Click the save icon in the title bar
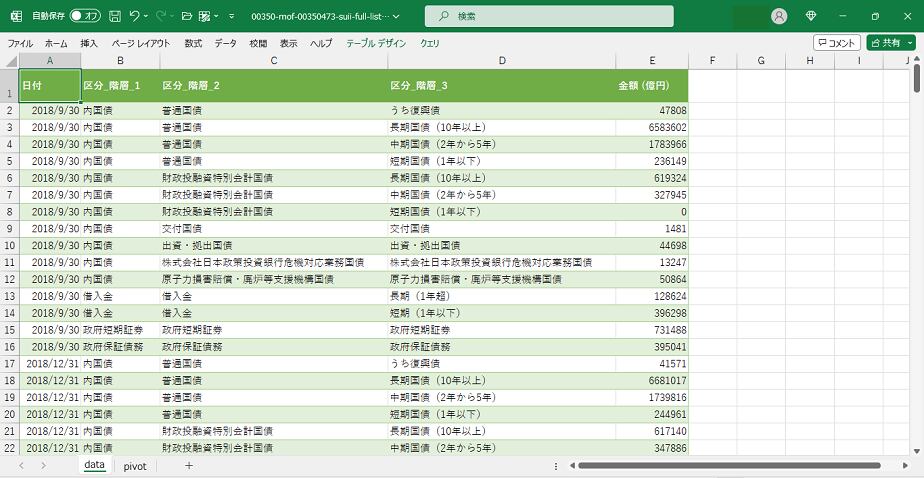 point(115,16)
